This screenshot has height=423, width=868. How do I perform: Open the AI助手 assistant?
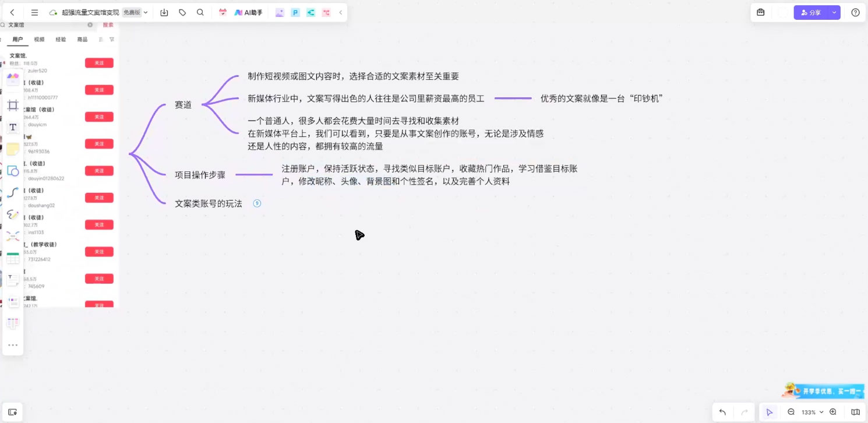click(x=247, y=12)
